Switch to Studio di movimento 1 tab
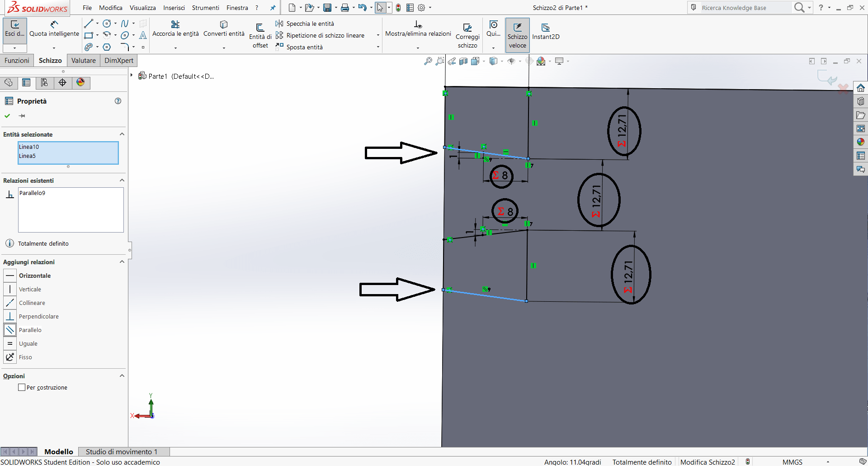 pos(122,452)
